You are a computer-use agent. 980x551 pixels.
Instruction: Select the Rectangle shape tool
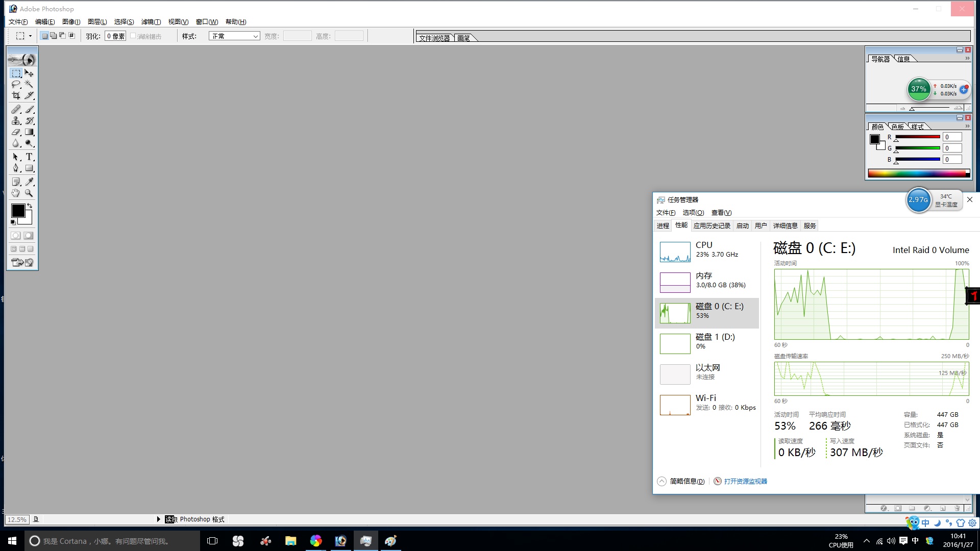click(x=29, y=168)
